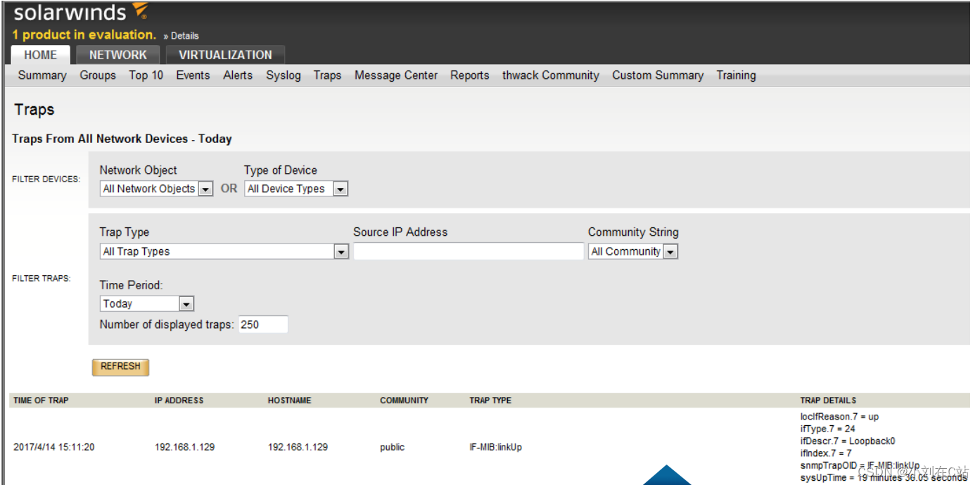Screen dimensions: 980x485
Task: Click '1 product in evaluation' notice
Action: coord(84,34)
